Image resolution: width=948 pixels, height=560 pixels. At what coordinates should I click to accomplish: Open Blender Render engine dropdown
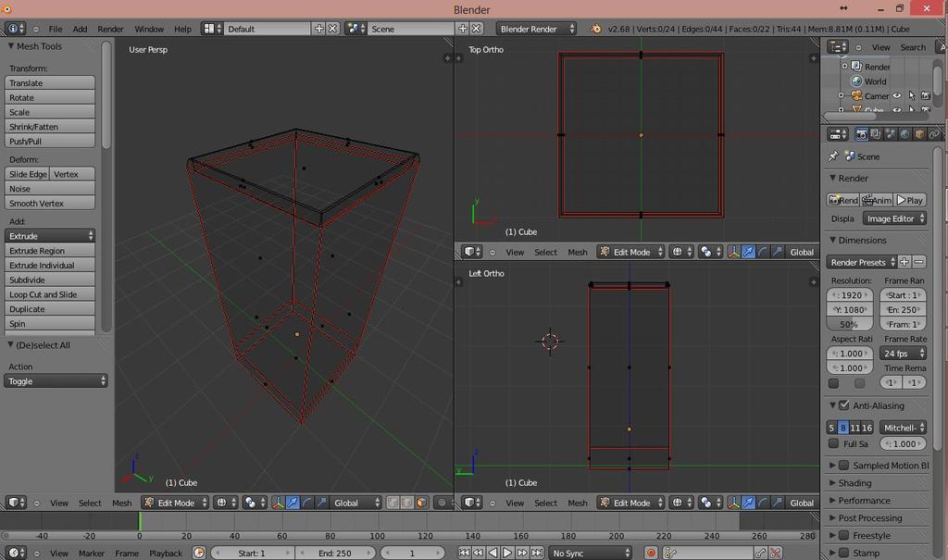536,29
